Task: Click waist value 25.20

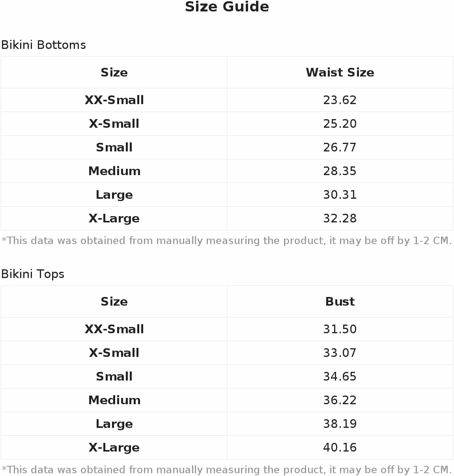Action: point(340,124)
